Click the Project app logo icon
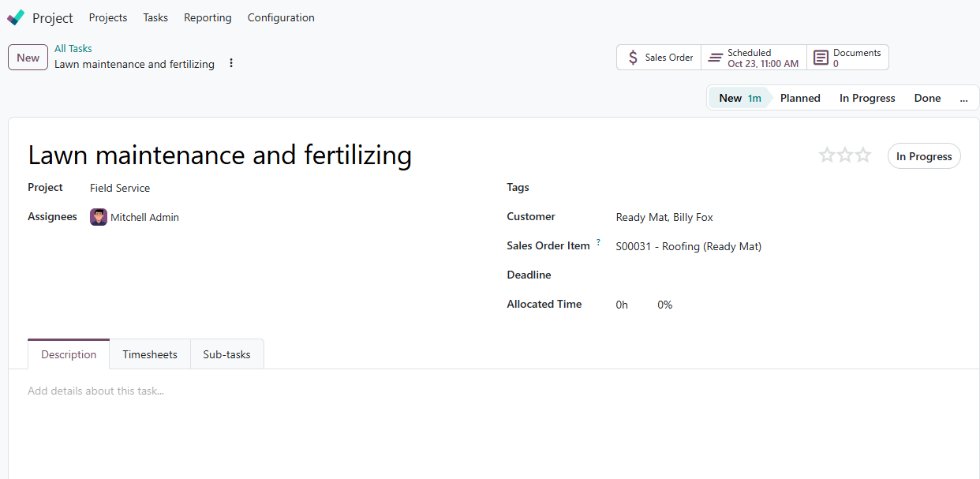 tap(16, 17)
